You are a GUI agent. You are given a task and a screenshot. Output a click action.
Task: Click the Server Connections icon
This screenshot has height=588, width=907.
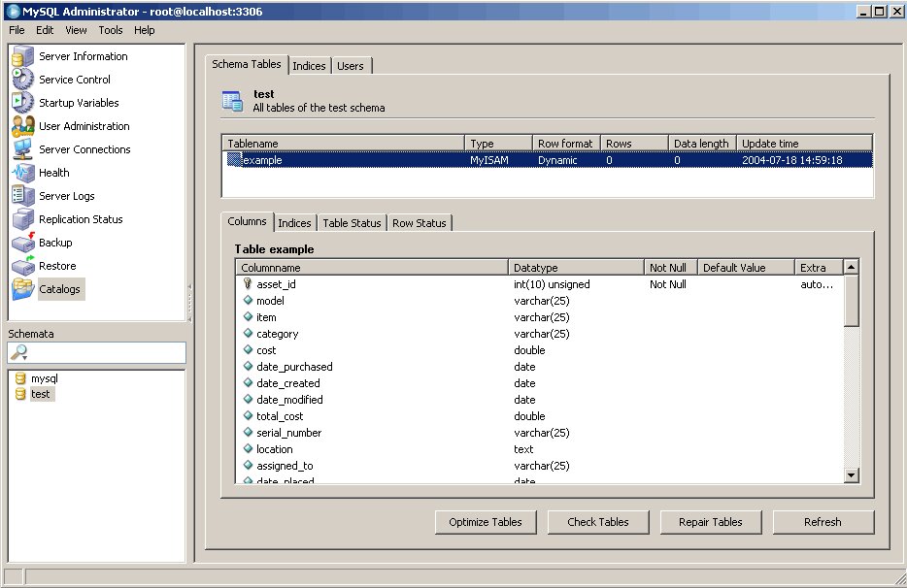pos(22,149)
